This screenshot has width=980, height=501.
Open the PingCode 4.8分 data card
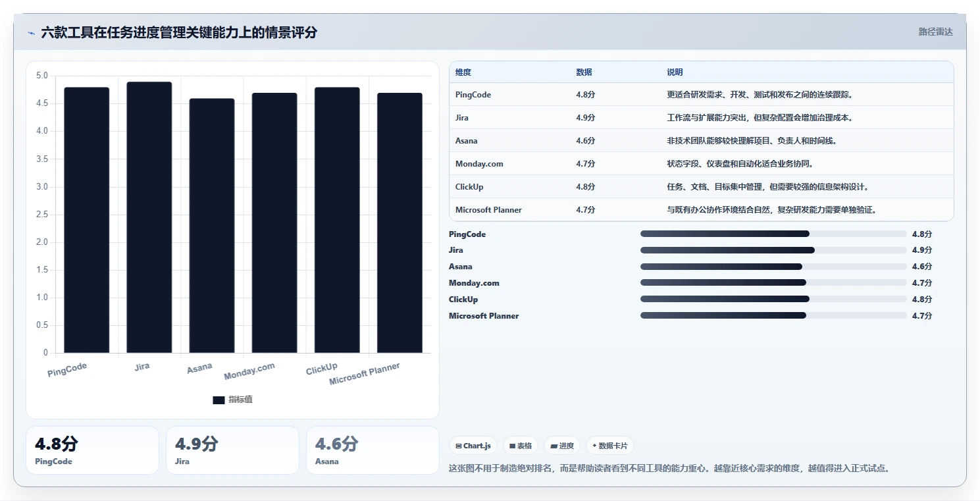[x=92, y=450]
